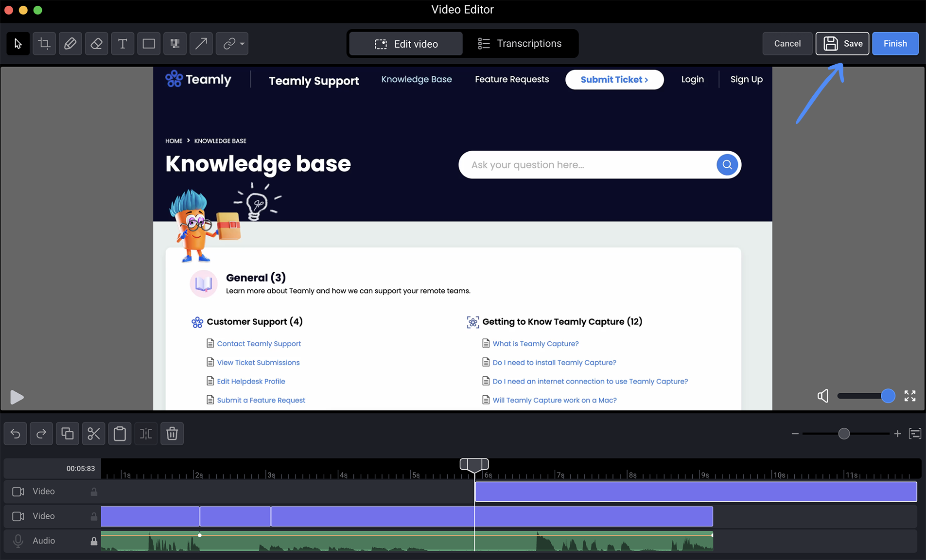Screen dimensions: 926x560
Task: Select the Blur/pixelate tool
Action: (175, 44)
